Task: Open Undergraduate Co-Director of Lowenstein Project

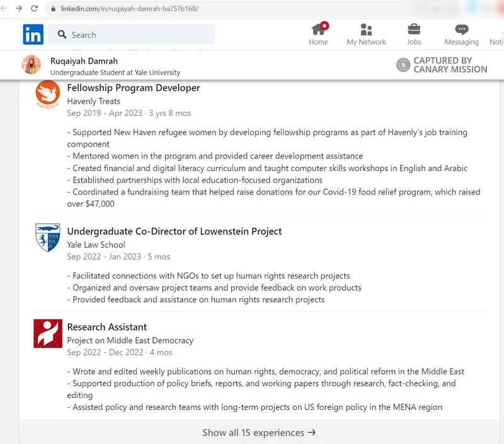Action: (175, 231)
